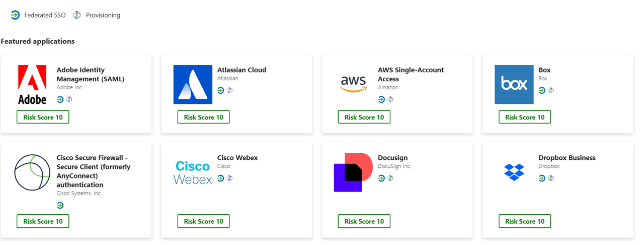Click the Federated SSO icon on Atlassian Cloud card

point(221,91)
